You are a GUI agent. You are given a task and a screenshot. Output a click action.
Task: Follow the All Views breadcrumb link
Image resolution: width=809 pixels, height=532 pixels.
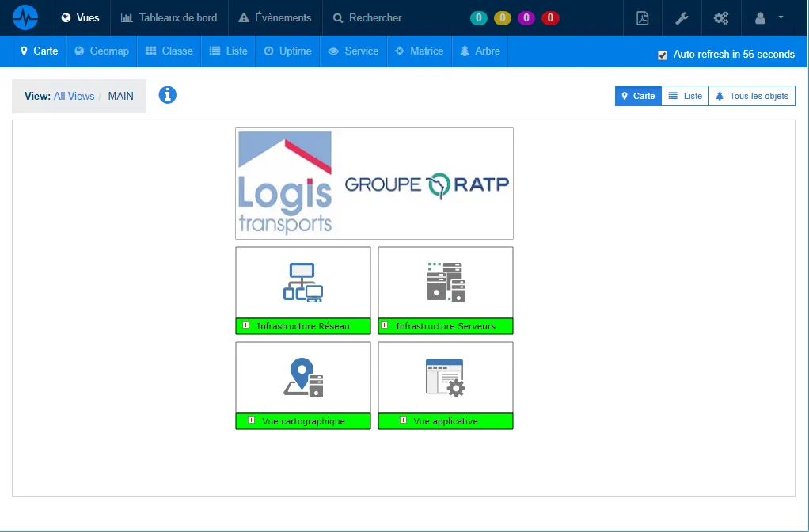pos(74,96)
